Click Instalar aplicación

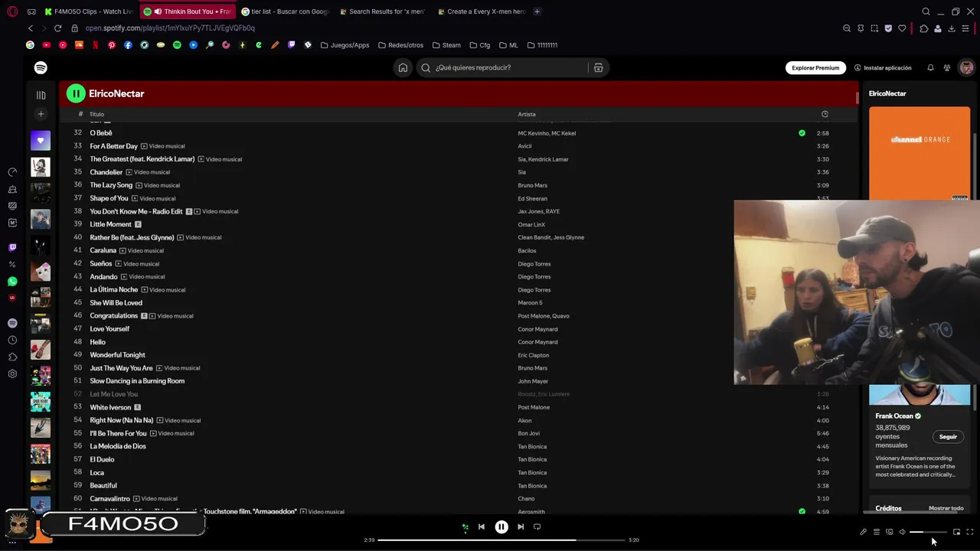pyautogui.click(x=883, y=68)
